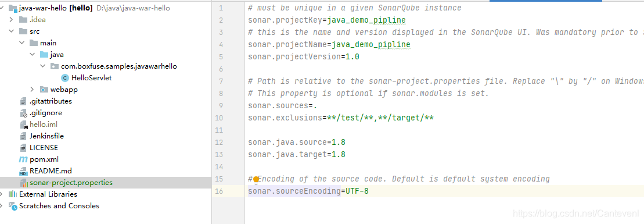
Task: Click the sonar-project.properties file icon
Action: pos(23,183)
